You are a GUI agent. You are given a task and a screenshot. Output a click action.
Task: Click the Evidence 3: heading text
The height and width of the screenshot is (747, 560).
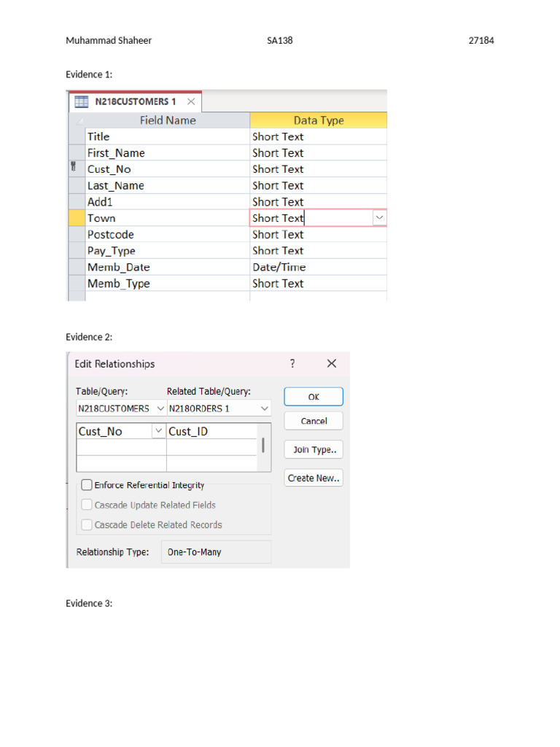89,603
